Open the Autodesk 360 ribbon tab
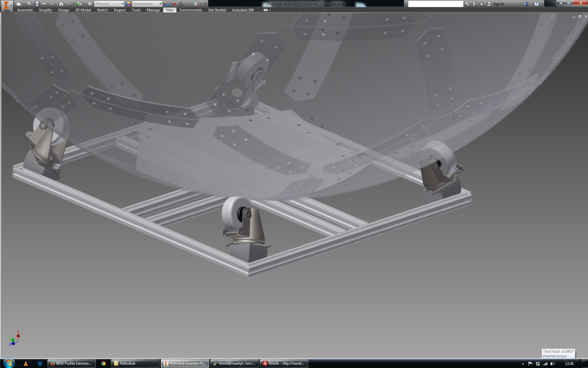Screen dimensions: 588x368 (243, 10)
